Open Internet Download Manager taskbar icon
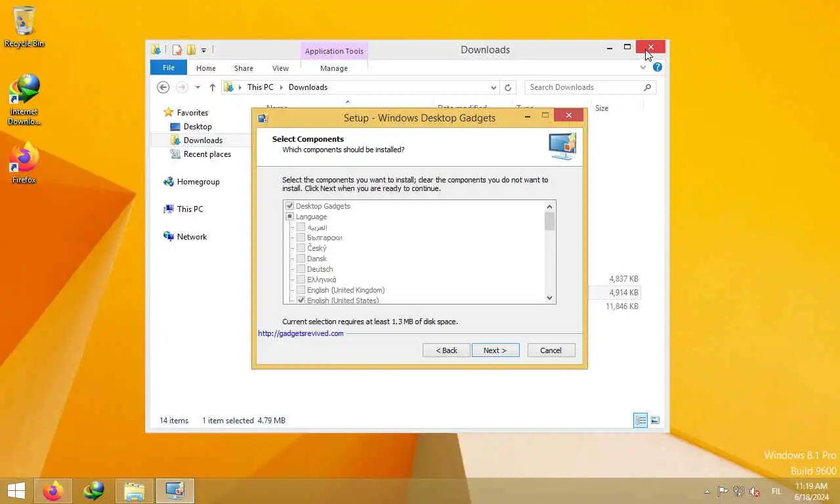The image size is (840, 504). pos(94,491)
